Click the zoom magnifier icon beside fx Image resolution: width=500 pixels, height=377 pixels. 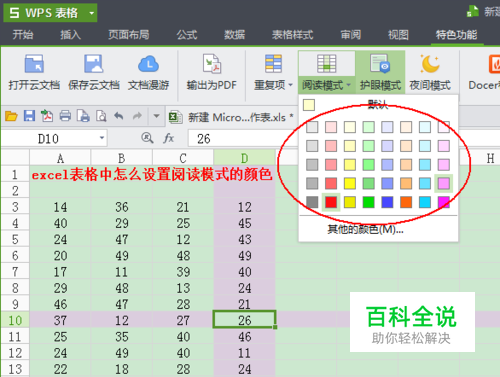147,138
